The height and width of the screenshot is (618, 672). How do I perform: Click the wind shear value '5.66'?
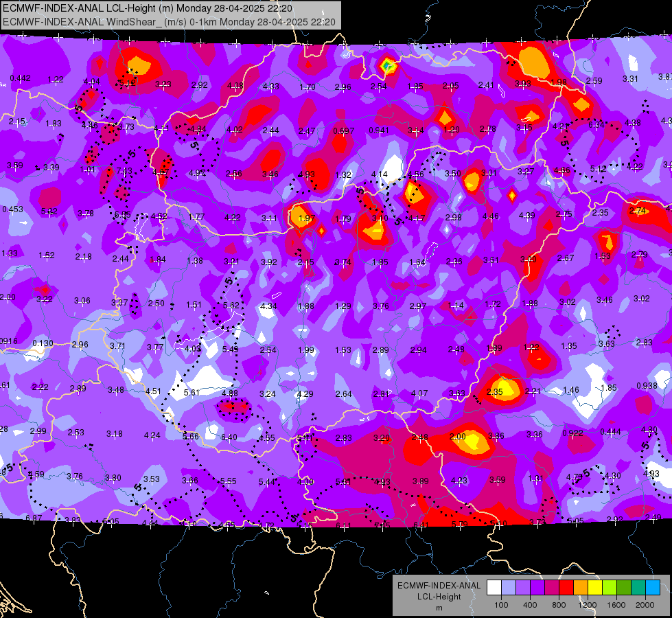click(191, 436)
